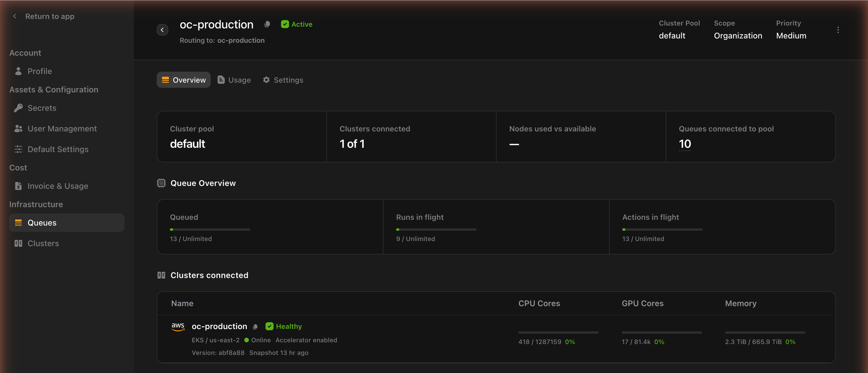The image size is (868, 373).
Task: Click the Overview tab stack icon
Action: (x=165, y=80)
